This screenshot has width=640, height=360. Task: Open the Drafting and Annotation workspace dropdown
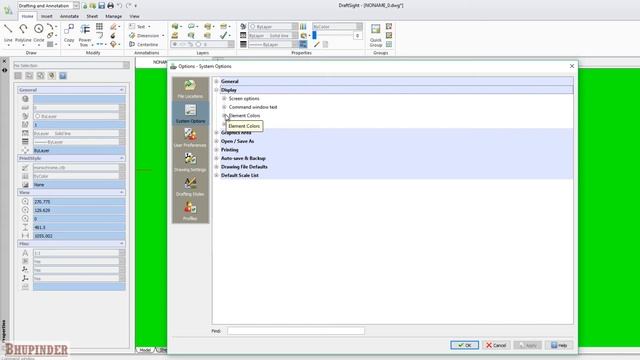(x=76, y=6)
